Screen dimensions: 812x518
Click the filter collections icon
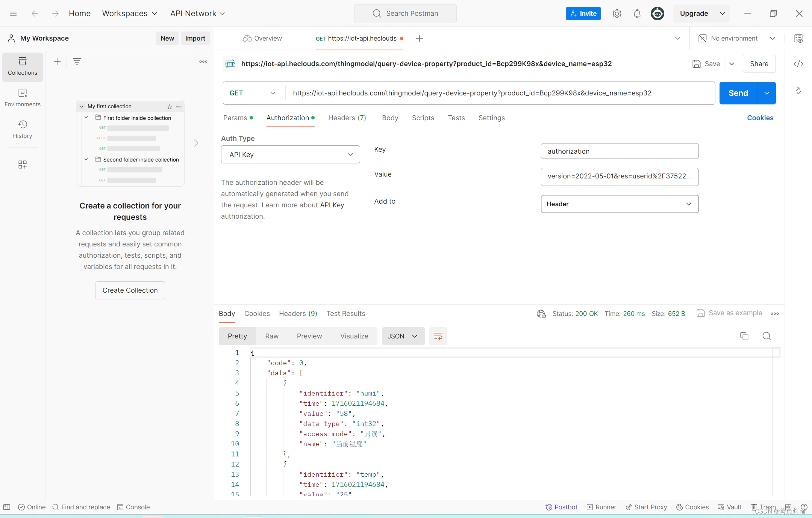click(x=77, y=62)
